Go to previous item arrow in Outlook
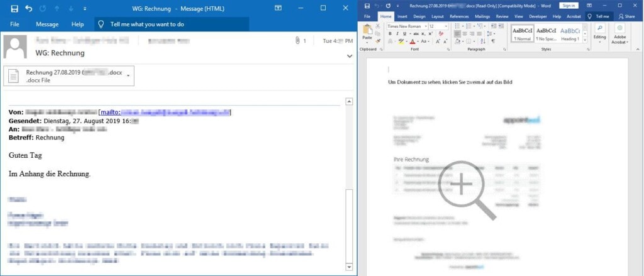644x276 pixels. coord(57,8)
